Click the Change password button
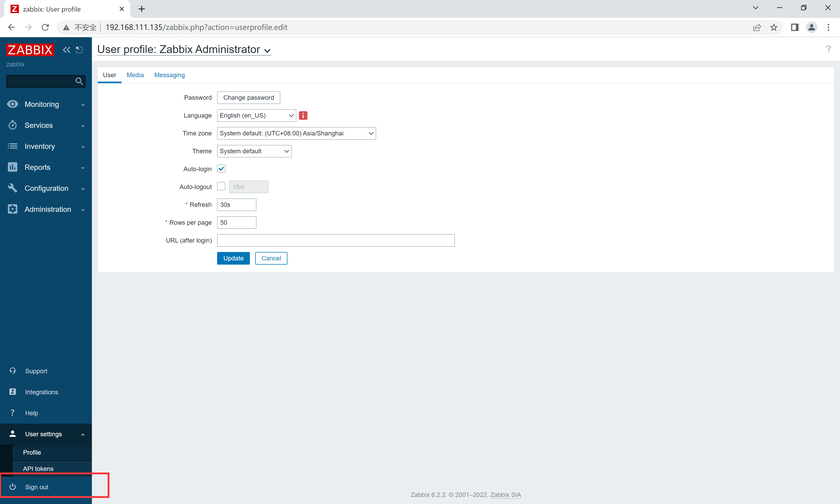Viewport: 840px width, 504px height. tap(249, 97)
